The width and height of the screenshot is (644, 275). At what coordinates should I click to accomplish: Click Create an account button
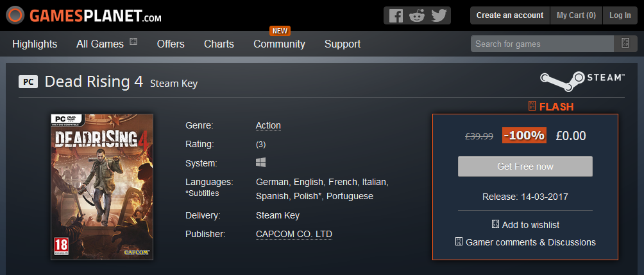pos(510,15)
